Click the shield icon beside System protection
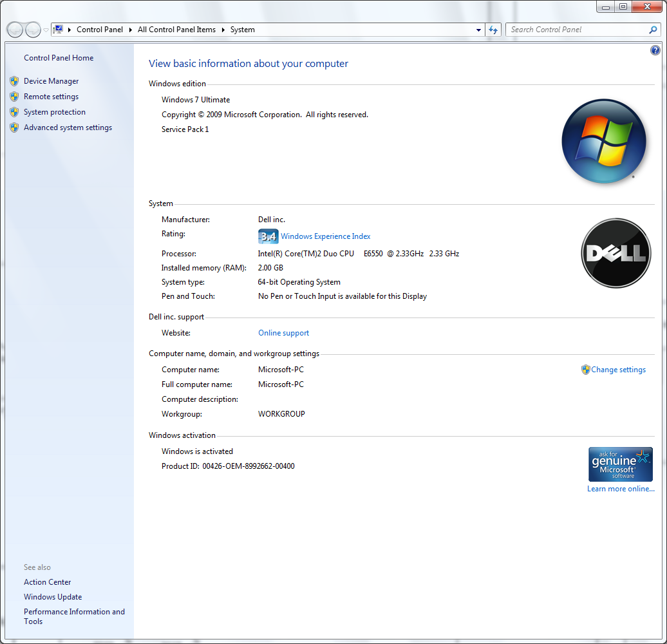Viewport: 667px width, 644px height. point(14,112)
